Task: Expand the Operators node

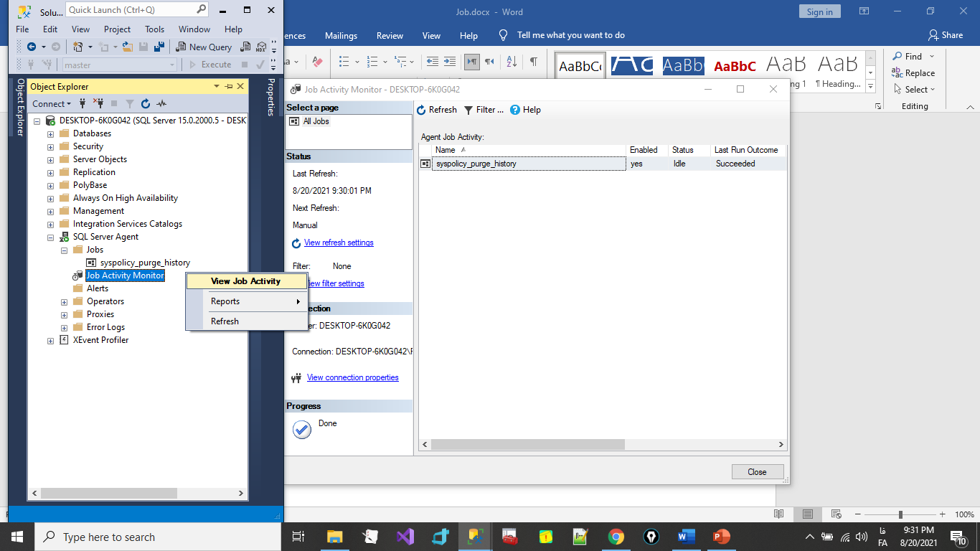Action: pyautogui.click(x=64, y=301)
